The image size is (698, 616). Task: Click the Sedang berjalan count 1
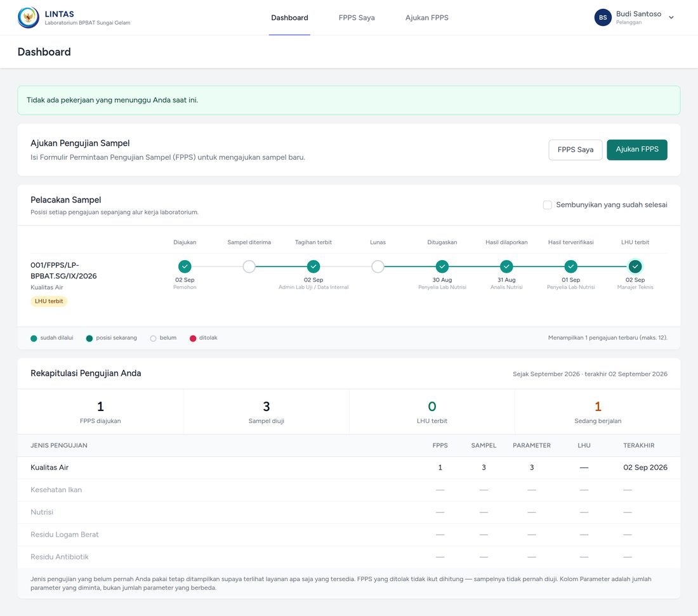click(x=598, y=407)
